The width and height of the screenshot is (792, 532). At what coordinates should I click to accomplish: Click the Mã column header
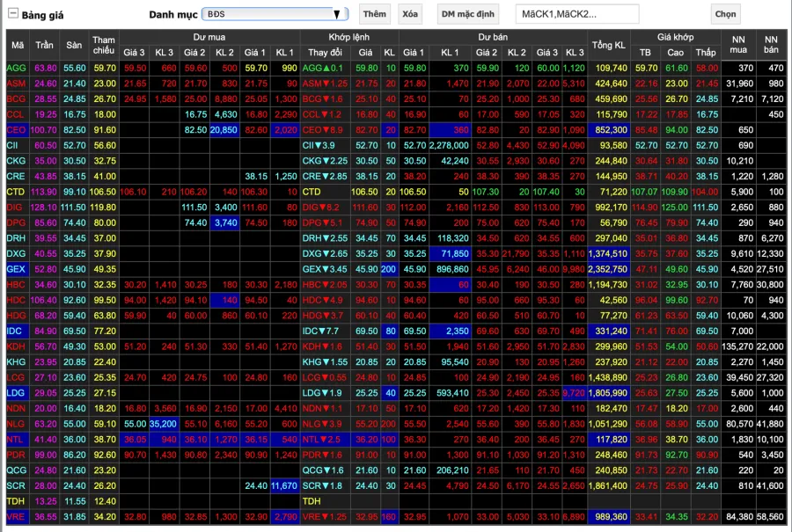coord(18,45)
